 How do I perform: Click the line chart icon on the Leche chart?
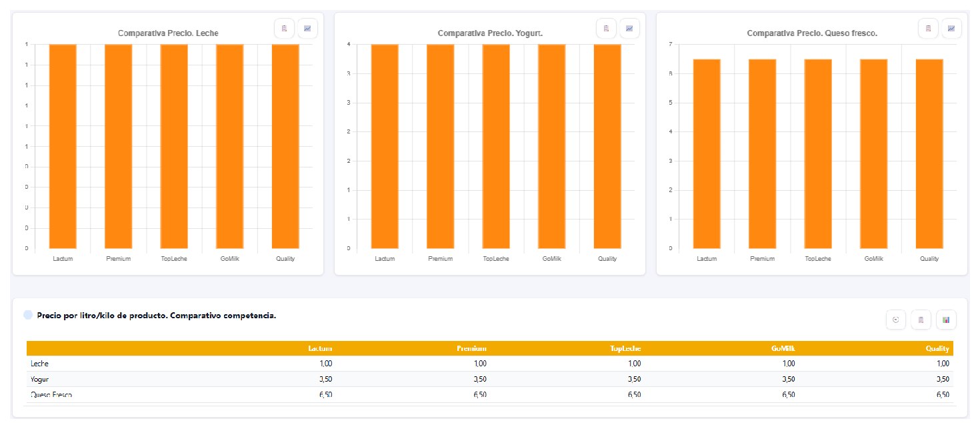(x=308, y=29)
